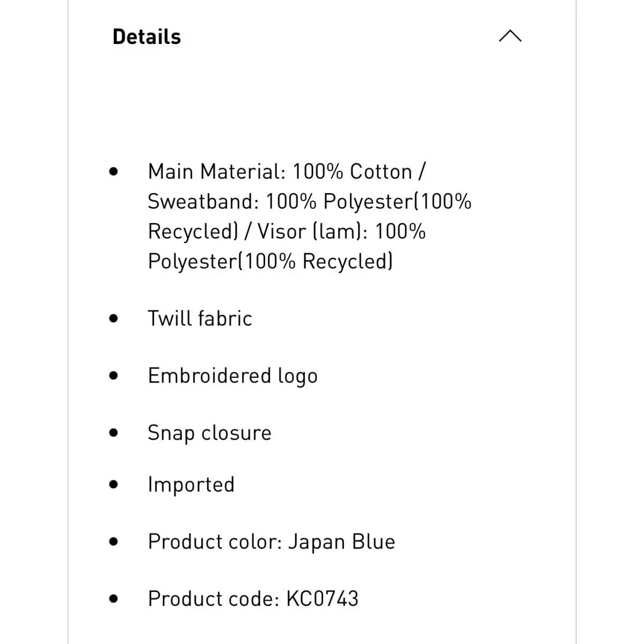Click the bullet beside Embroidered logo
644x644 pixels.
(113, 376)
